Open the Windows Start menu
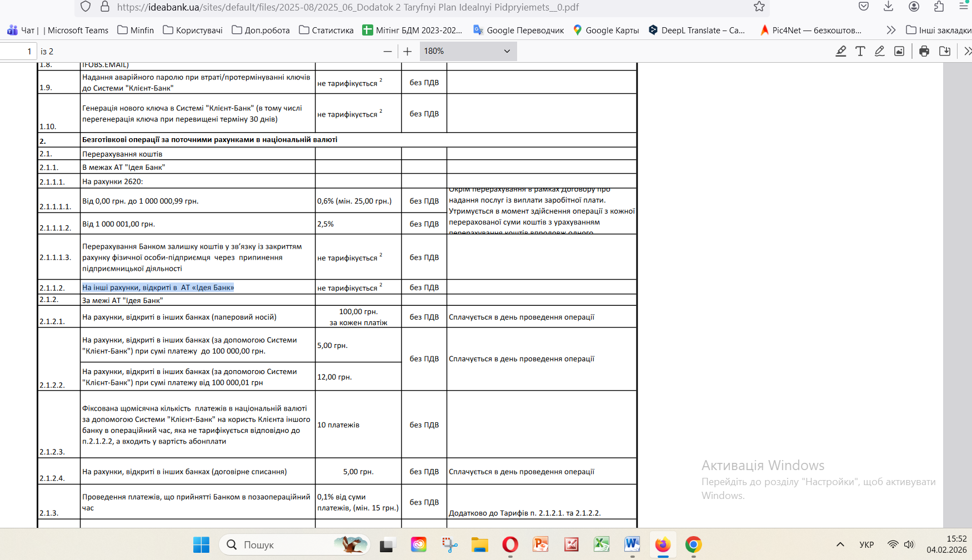Image resolution: width=972 pixels, height=560 pixels. click(201, 545)
